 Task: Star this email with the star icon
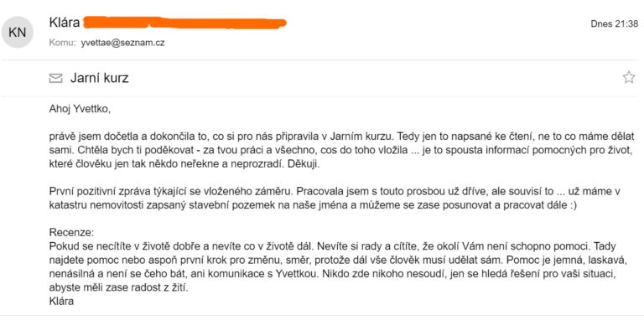point(628,77)
